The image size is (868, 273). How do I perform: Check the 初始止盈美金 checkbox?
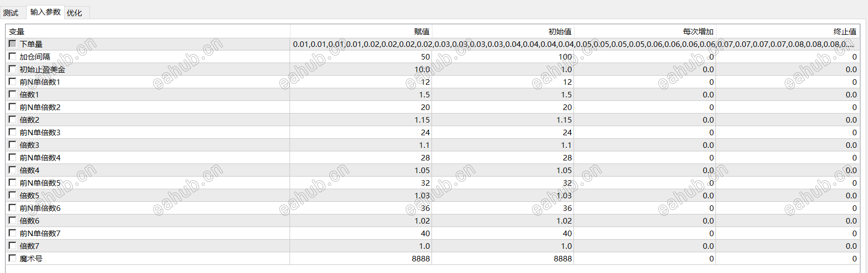point(13,69)
